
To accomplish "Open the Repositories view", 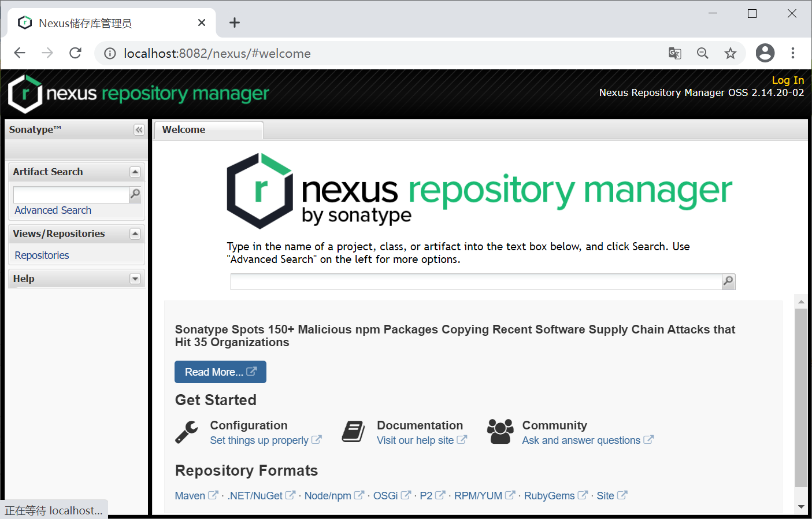I will tap(41, 255).
